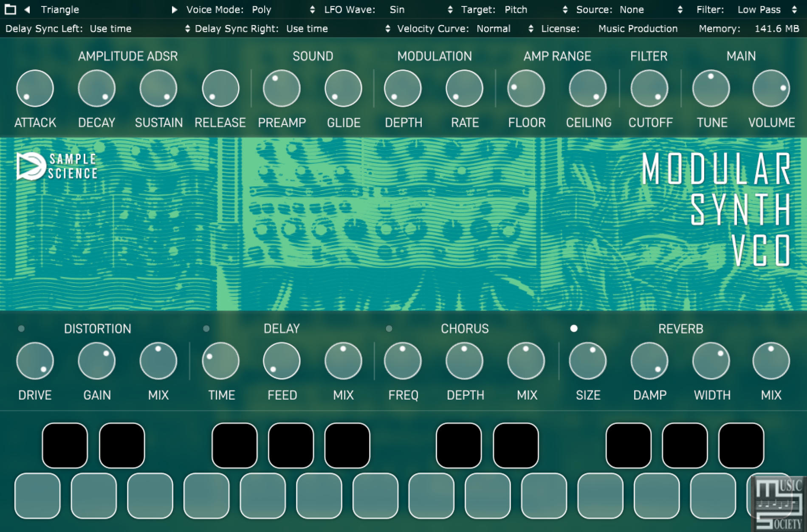Click the Amp Range Ceiling knob
The image size is (807, 532).
click(588, 88)
